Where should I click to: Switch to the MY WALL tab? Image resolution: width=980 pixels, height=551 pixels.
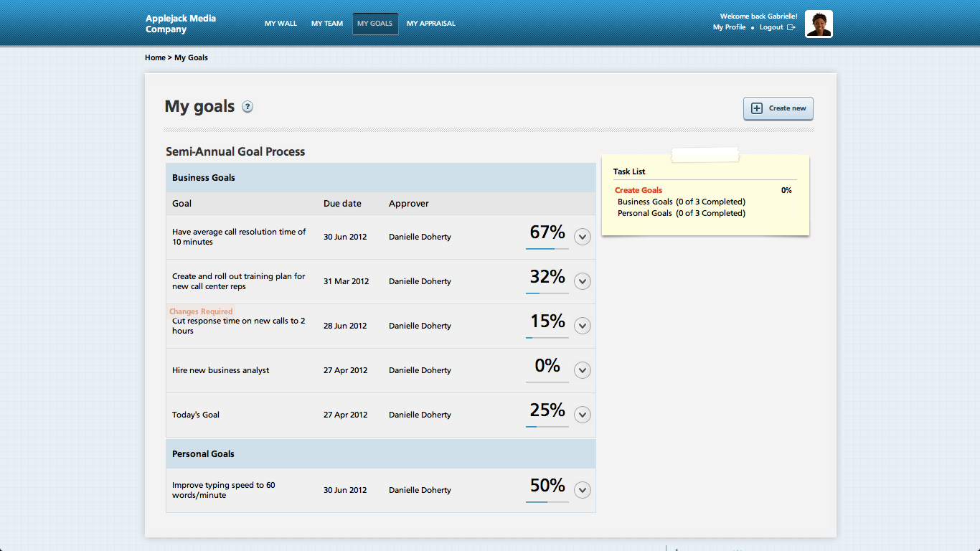[281, 23]
